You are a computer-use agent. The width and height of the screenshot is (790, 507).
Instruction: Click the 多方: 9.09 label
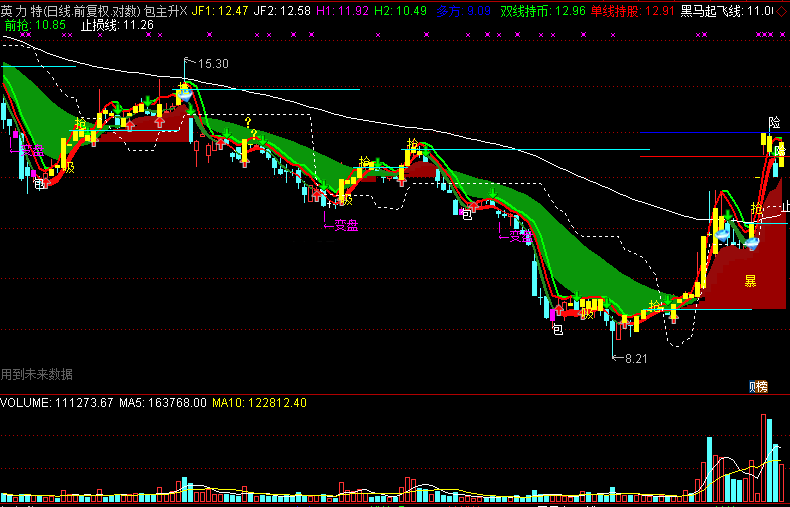point(464,11)
